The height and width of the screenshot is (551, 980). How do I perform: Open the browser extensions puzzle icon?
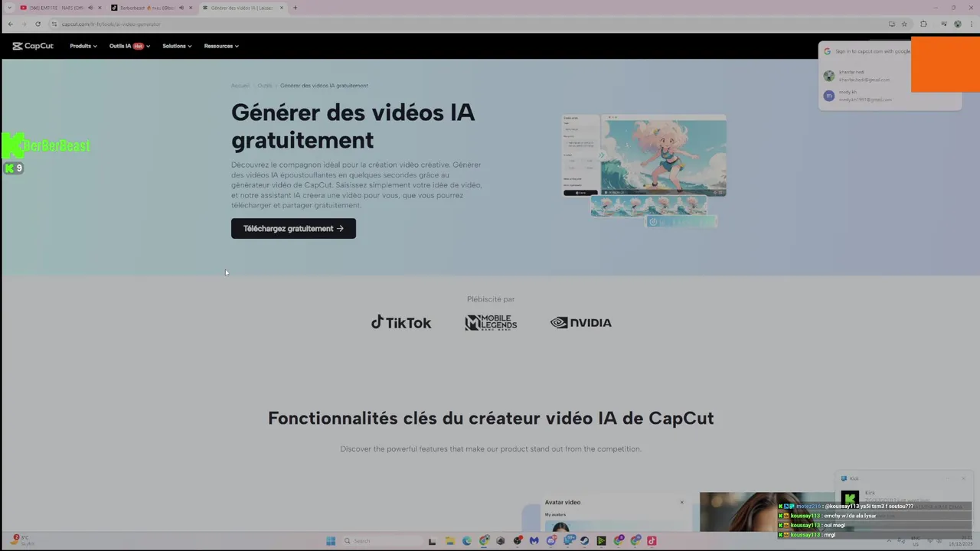point(923,24)
